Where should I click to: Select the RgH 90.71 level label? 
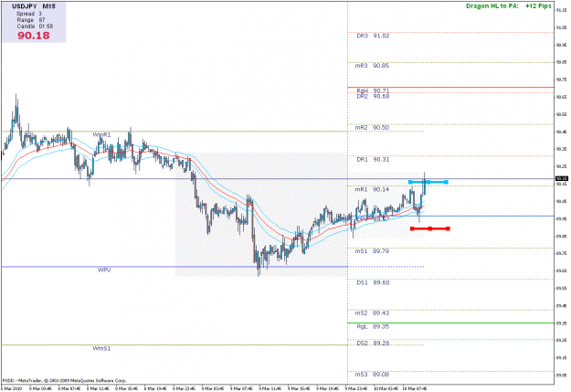tap(373, 90)
